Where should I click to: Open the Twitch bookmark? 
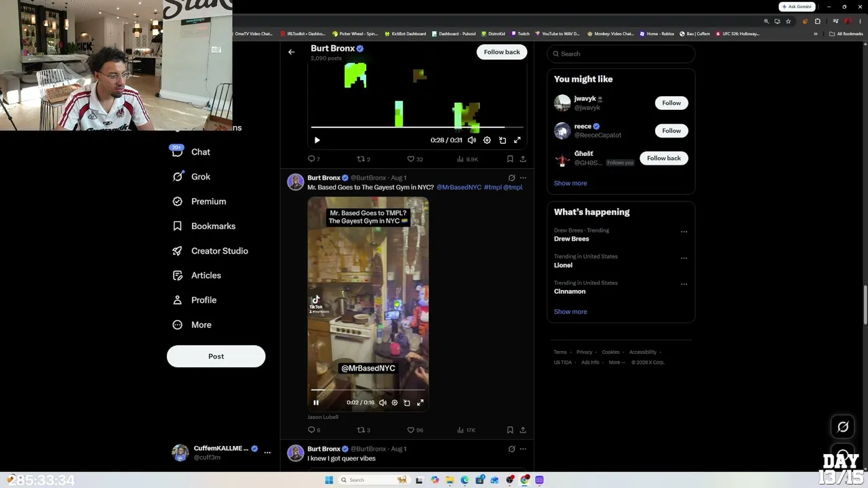coord(520,34)
